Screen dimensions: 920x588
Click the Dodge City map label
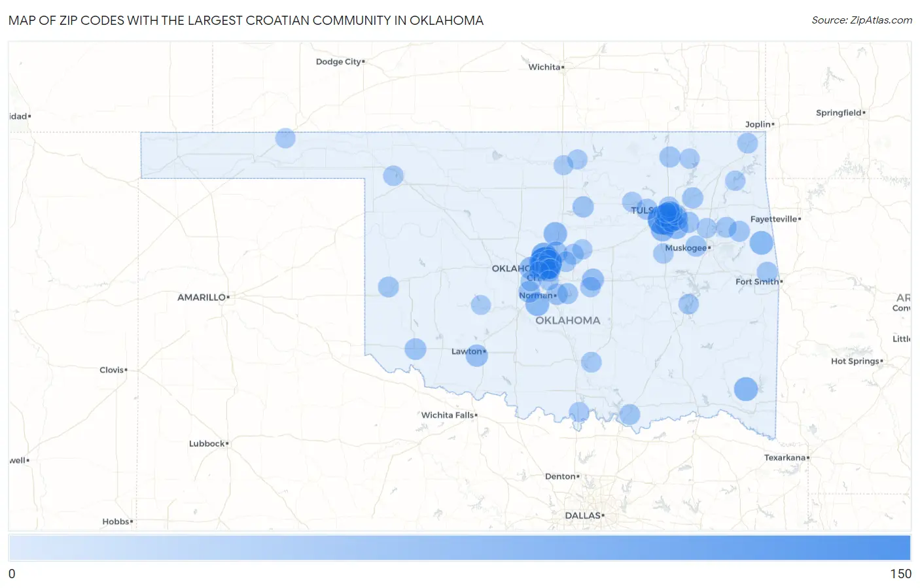tap(339, 61)
